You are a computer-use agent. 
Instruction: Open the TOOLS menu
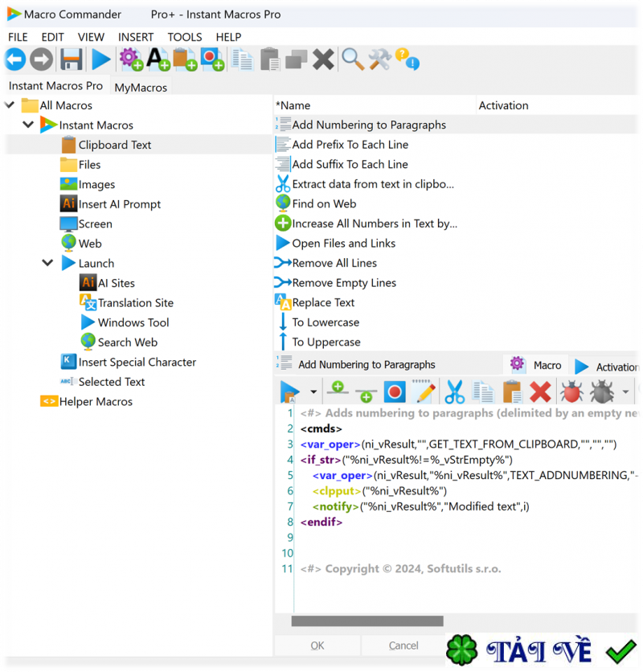185,37
